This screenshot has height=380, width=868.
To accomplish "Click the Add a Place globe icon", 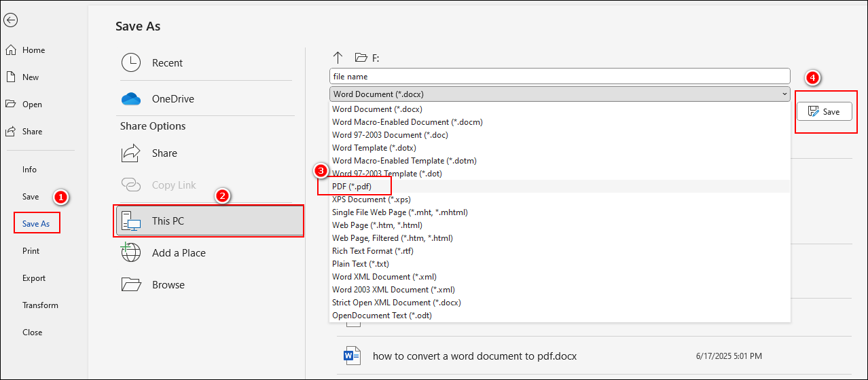I will (x=130, y=252).
